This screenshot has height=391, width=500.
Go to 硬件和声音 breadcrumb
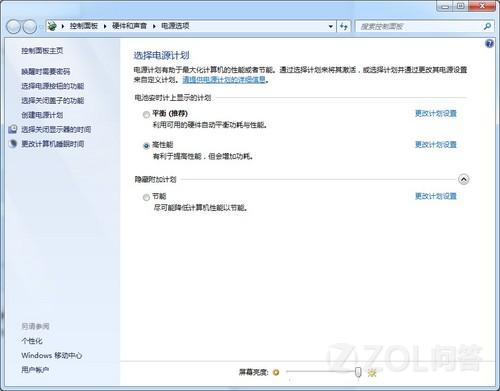129,26
